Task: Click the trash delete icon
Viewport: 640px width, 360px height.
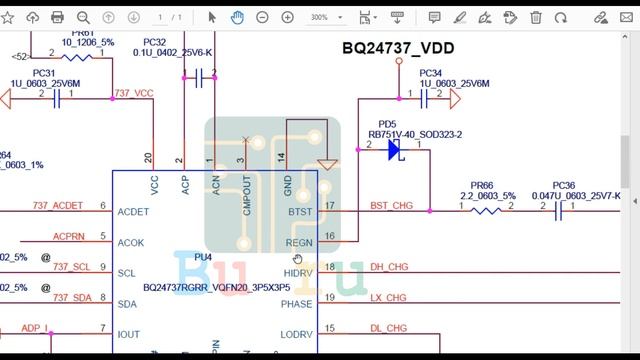Action: pos(536,18)
